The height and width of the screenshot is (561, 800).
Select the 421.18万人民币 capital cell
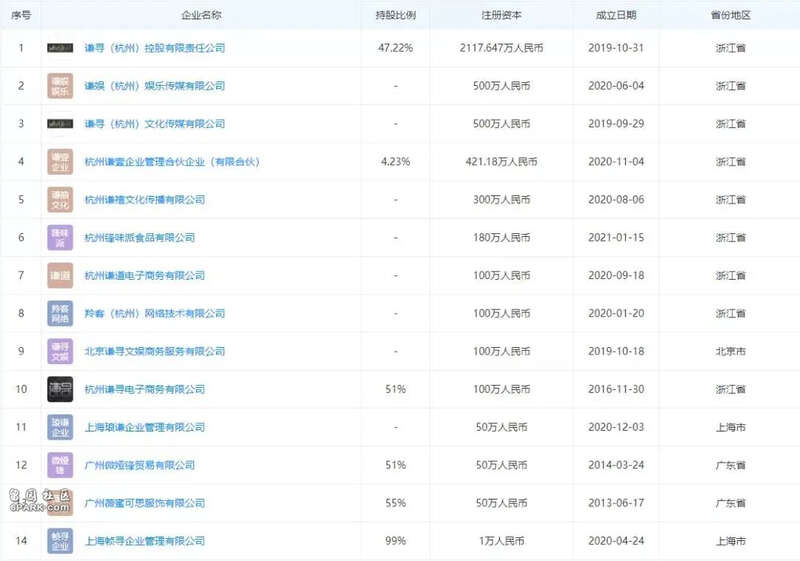click(x=502, y=162)
